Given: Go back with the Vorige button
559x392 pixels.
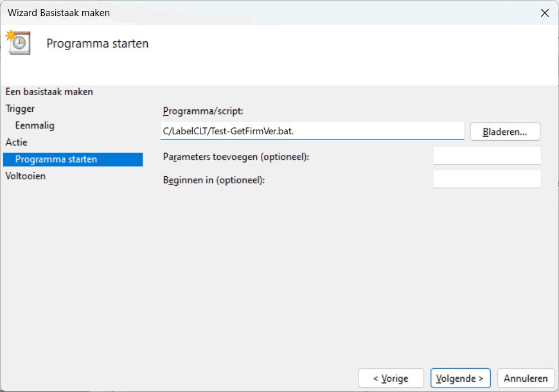Looking at the screenshot, I should [391, 379].
